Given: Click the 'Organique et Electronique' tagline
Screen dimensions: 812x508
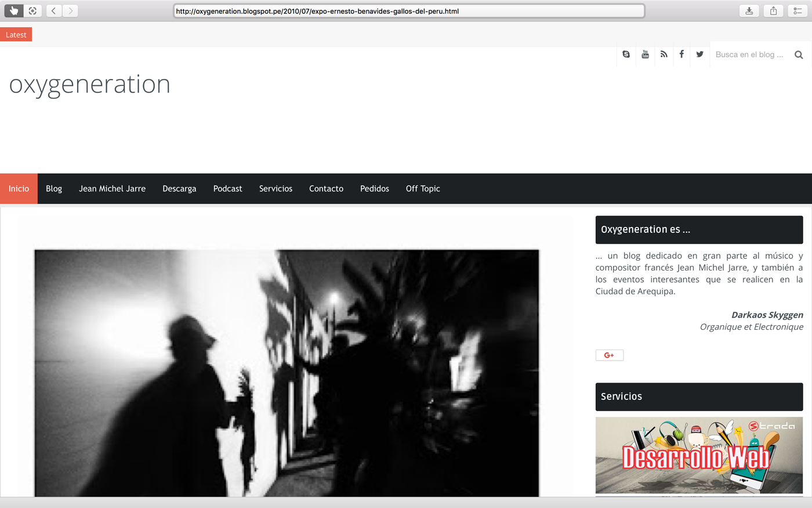Looking at the screenshot, I should click(x=752, y=327).
